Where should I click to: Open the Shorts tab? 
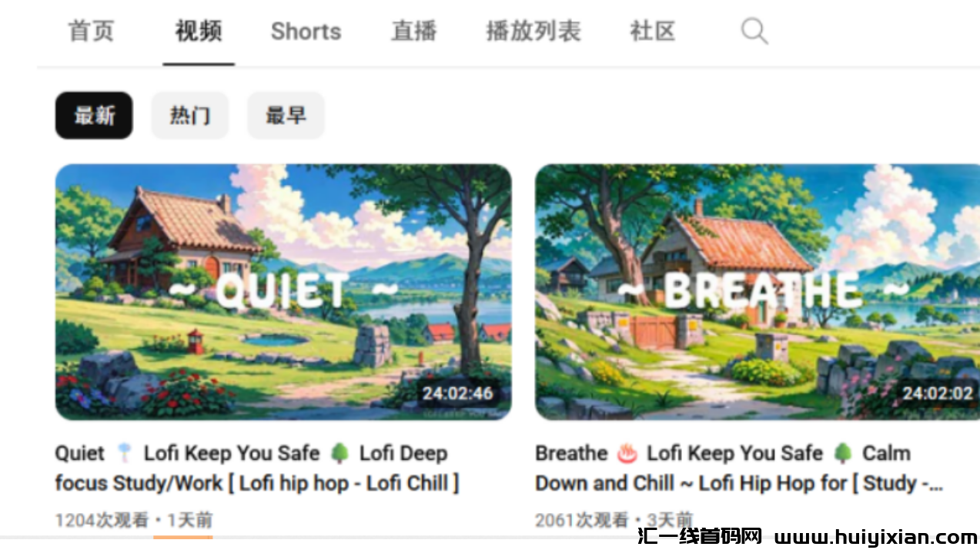click(x=306, y=32)
